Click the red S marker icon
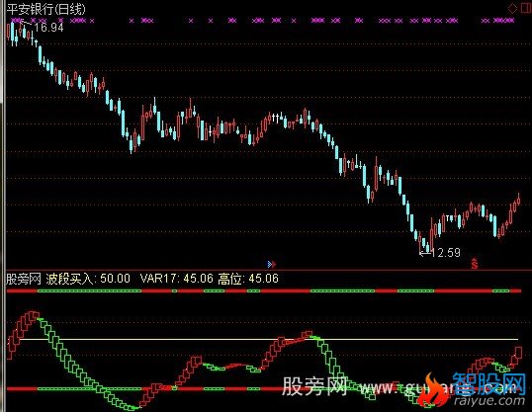 pos(475,264)
